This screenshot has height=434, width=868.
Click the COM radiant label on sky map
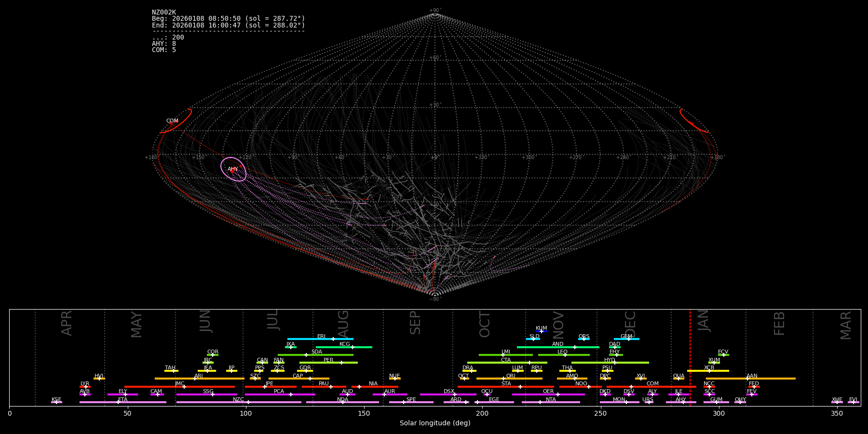(172, 121)
